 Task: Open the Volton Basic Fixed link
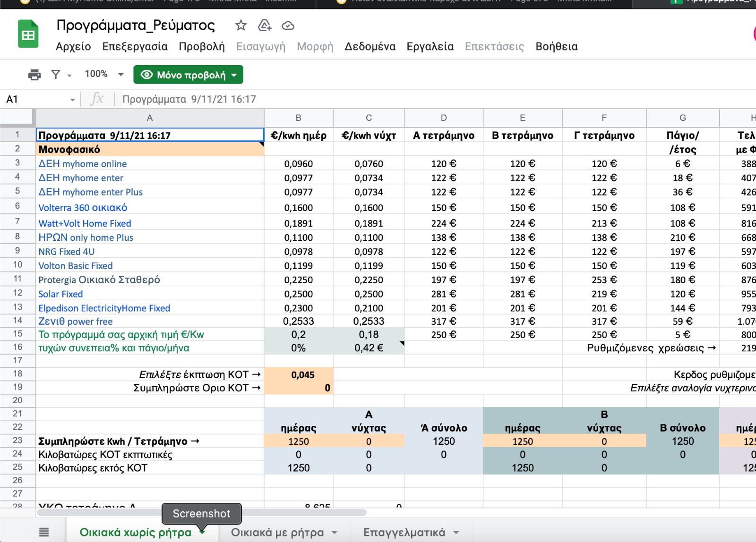point(76,266)
